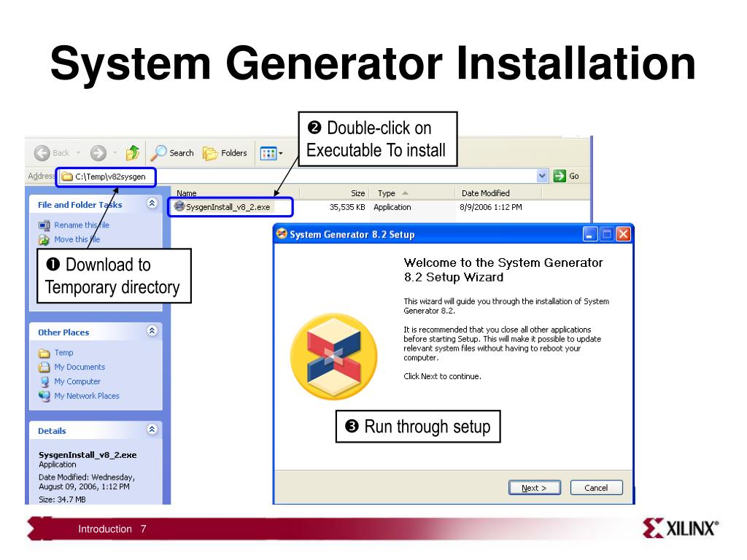Click Rename this file link
The width and height of the screenshot is (747, 560).
[x=82, y=225]
